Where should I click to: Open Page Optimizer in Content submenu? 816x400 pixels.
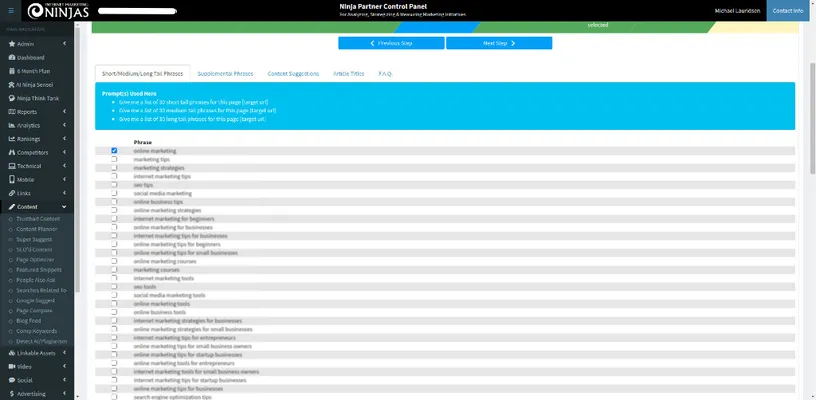37,259
